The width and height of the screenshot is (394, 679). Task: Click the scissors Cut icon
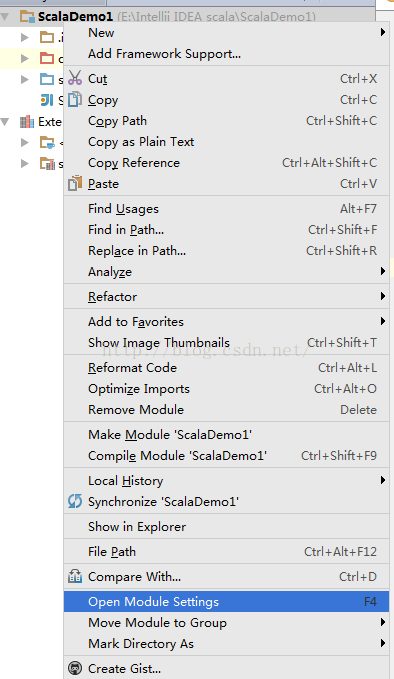[x=75, y=78]
